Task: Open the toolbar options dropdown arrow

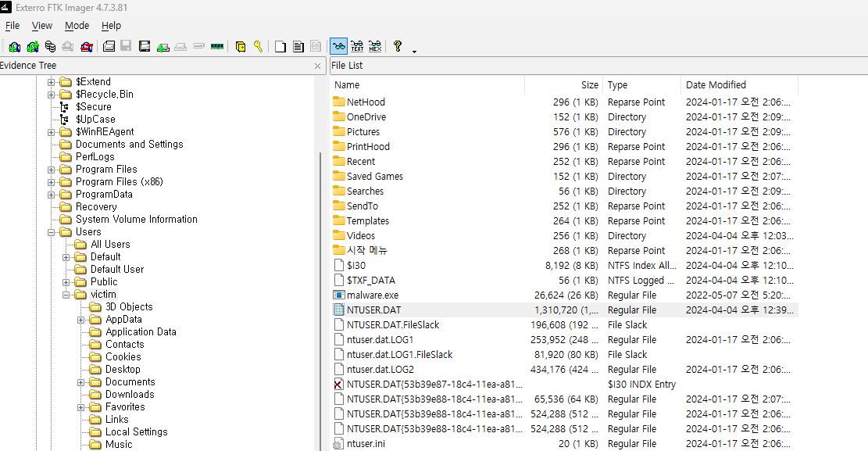Action: pos(414,52)
